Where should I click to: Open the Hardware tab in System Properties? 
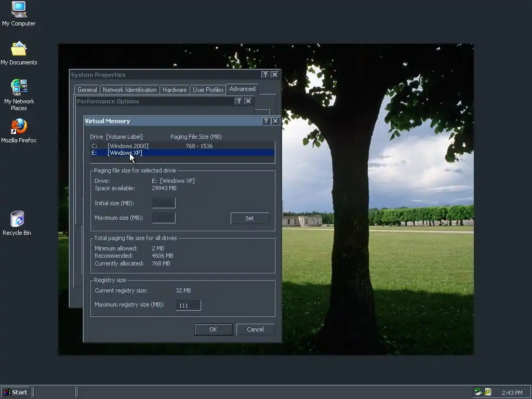(175, 90)
